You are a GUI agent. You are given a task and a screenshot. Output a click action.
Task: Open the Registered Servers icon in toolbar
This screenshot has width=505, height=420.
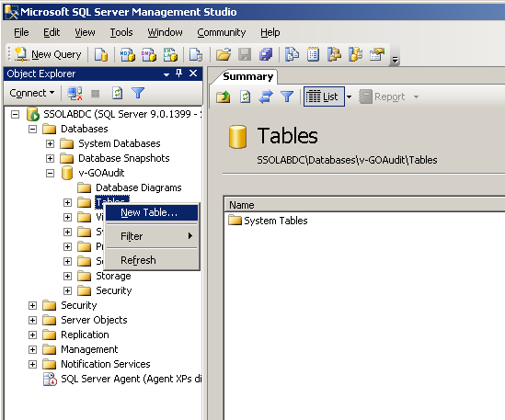(x=293, y=54)
